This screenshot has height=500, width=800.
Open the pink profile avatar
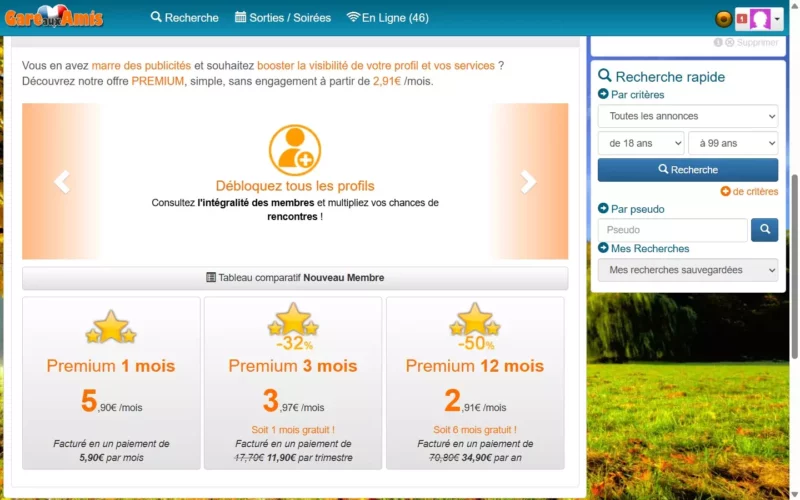760,19
